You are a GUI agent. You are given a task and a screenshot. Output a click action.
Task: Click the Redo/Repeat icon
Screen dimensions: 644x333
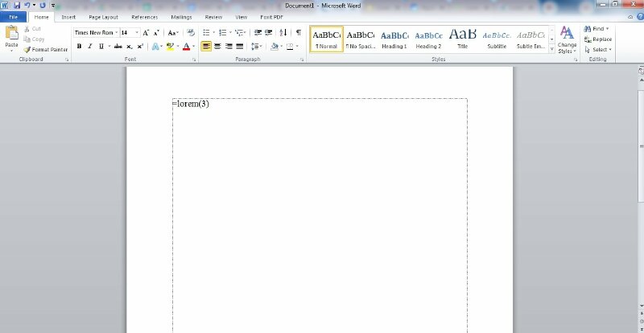click(43, 6)
